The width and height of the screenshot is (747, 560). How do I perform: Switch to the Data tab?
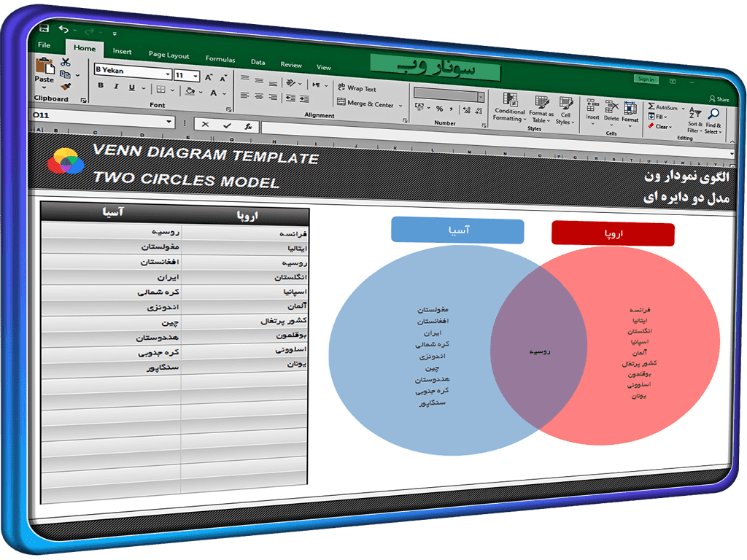258,62
